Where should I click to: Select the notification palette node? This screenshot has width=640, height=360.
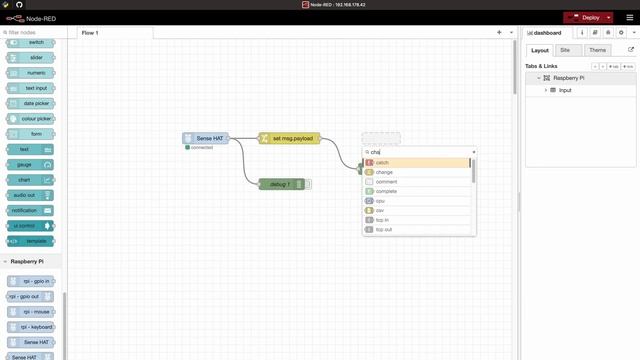coord(31,211)
